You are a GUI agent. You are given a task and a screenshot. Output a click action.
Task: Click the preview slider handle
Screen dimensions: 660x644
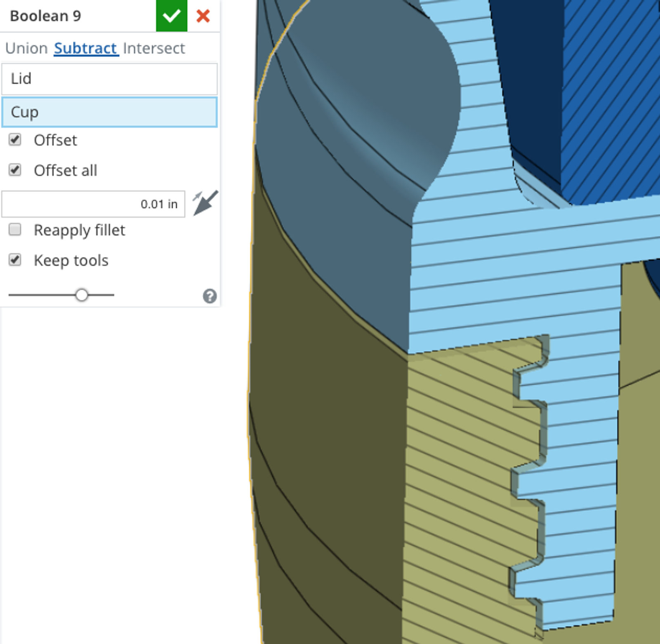coord(82,295)
